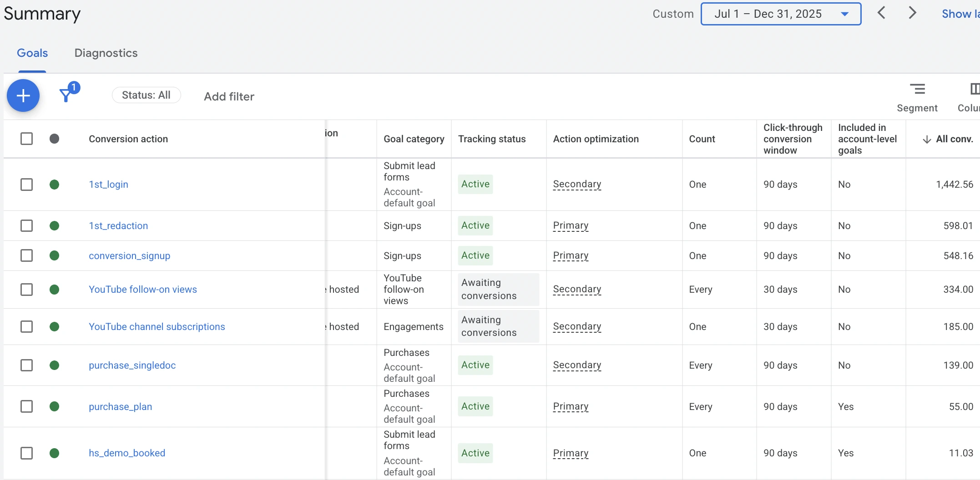980x480 pixels.
Task: Click green status dot for conversion_signup
Action: coord(54,255)
